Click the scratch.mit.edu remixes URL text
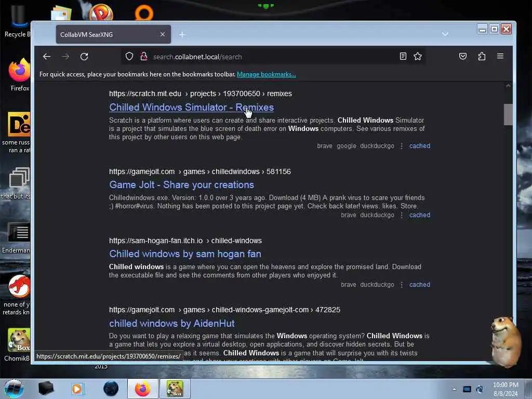The width and height of the screenshot is (532, 399). point(201,94)
